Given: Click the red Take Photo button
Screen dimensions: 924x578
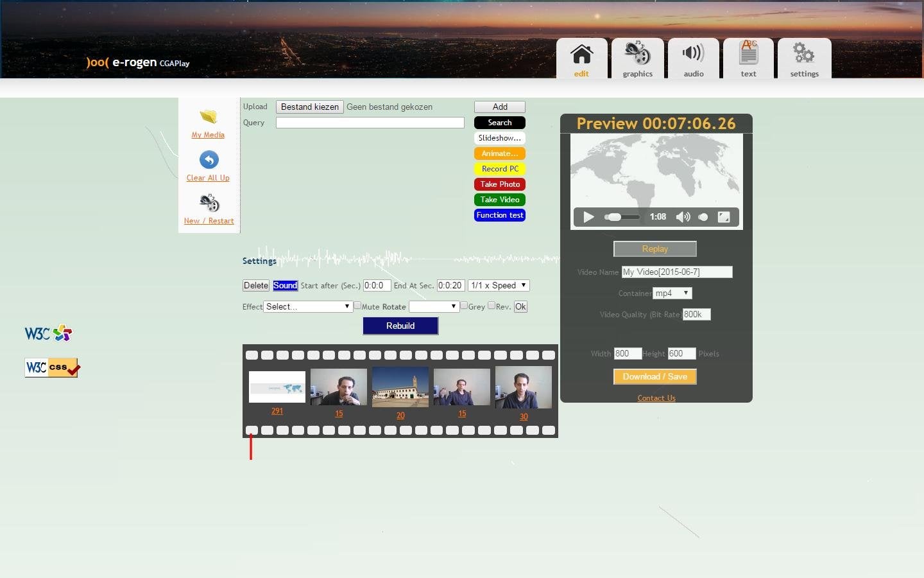Looking at the screenshot, I should pos(500,184).
